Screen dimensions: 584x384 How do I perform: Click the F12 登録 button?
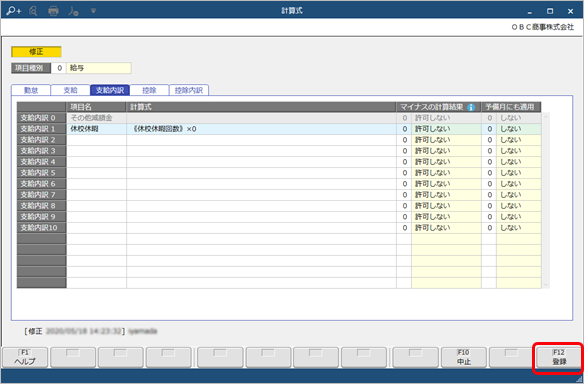559,358
